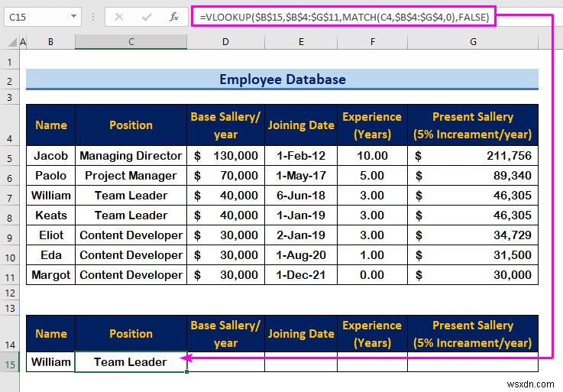Select the 0.00 experience cell
Viewport: 563px width, 392px height.
click(x=372, y=275)
